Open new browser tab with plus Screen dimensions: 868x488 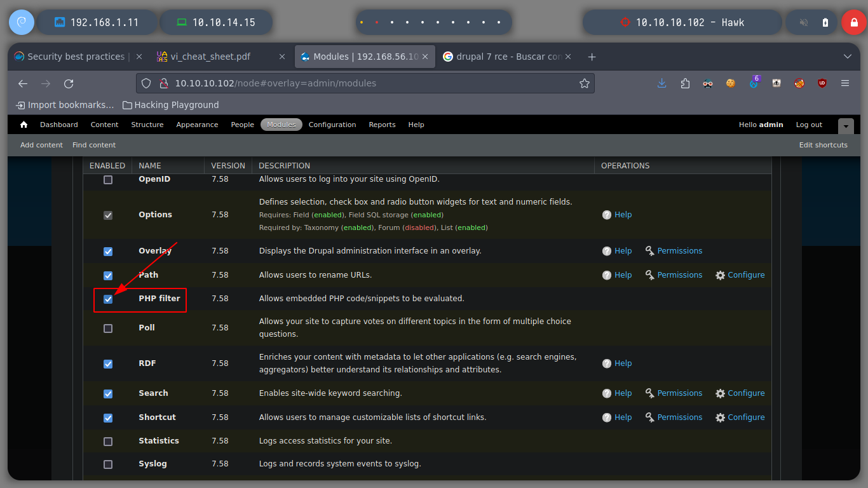coord(592,57)
